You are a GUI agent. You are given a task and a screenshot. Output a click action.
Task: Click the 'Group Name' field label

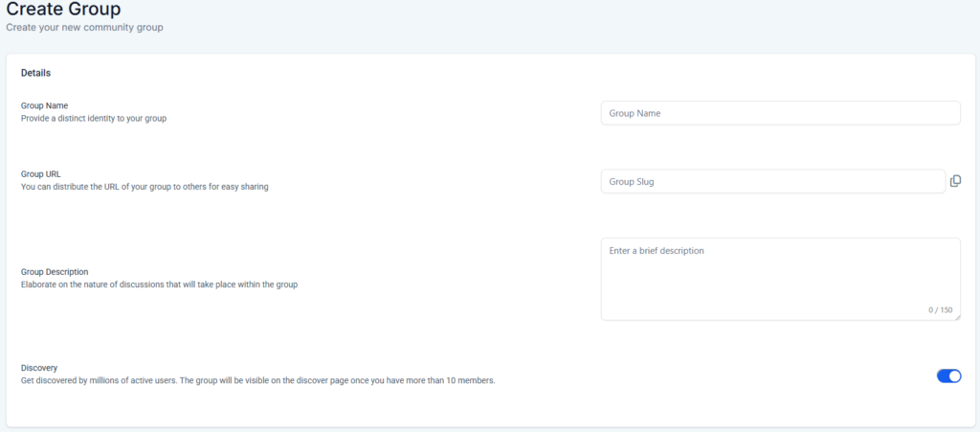coord(44,105)
